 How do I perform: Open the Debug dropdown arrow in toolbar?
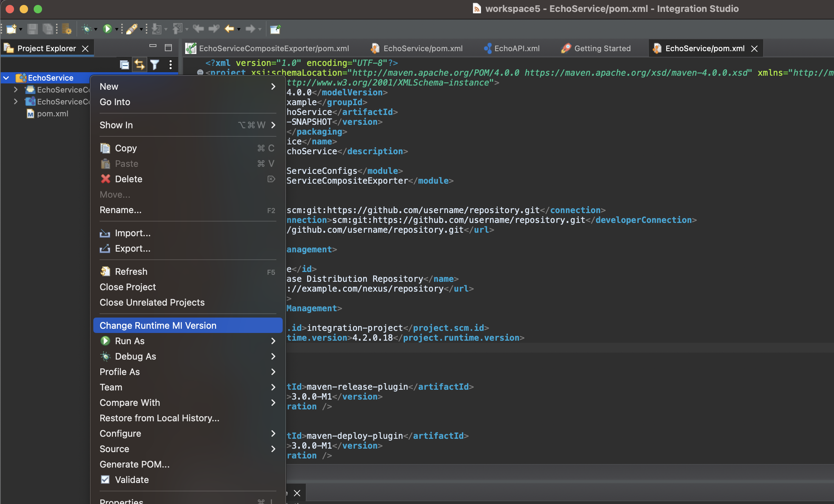pos(95,29)
